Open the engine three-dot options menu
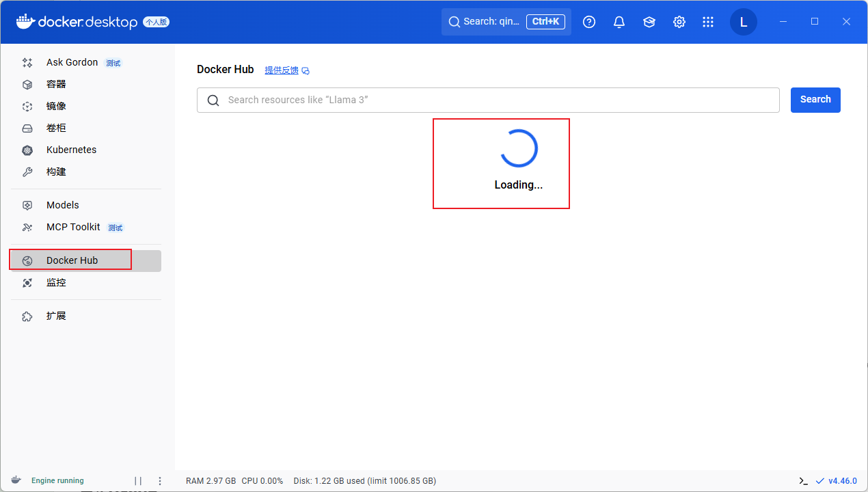 click(160, 481)
